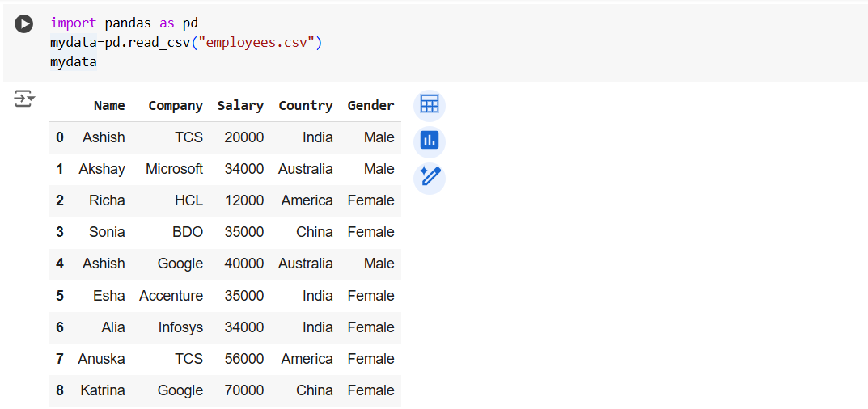Convert dataframe to interactive table
Viewport: 868px width, 409px height.
429,105
